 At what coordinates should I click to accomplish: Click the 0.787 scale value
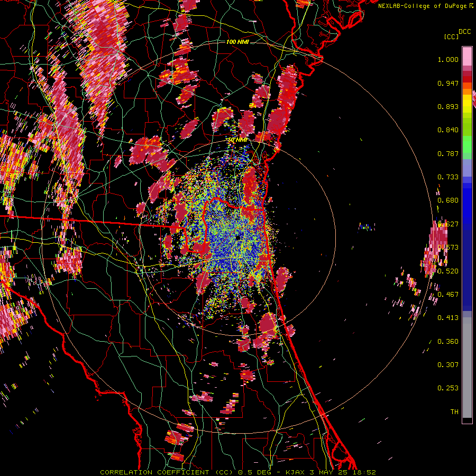click(448, 153)
